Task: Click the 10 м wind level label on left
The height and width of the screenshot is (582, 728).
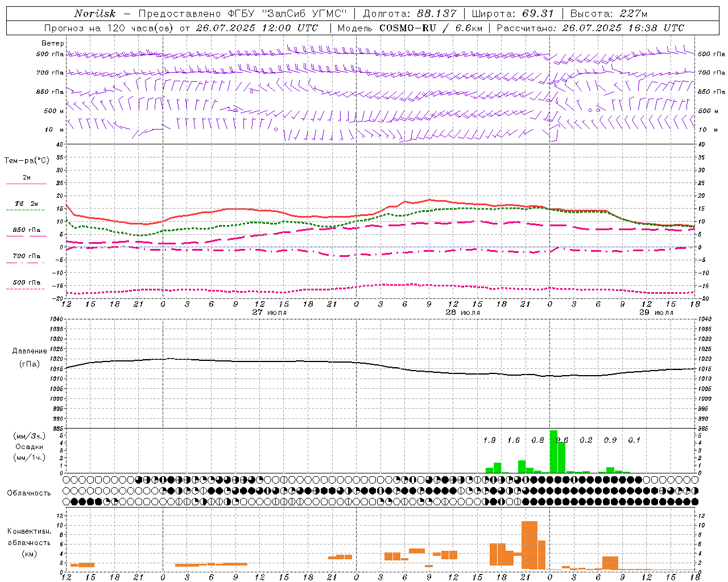Action: click(x=54, y=130)
